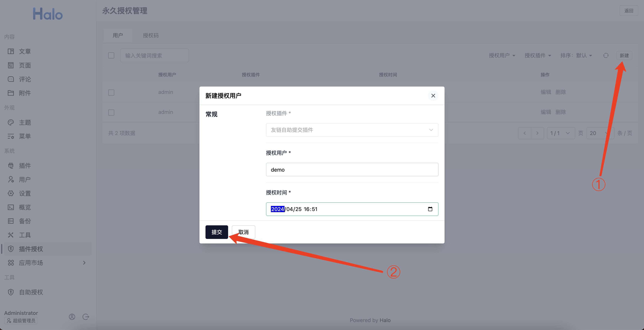Open the 排序: 默认 sort dropdown
Screen dimensions: 644x330
pyautogui.click(x=576, y=55)
